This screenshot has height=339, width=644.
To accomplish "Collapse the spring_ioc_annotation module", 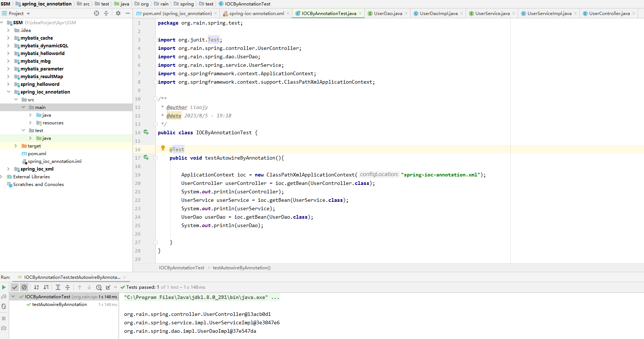I will pos(8,92).
